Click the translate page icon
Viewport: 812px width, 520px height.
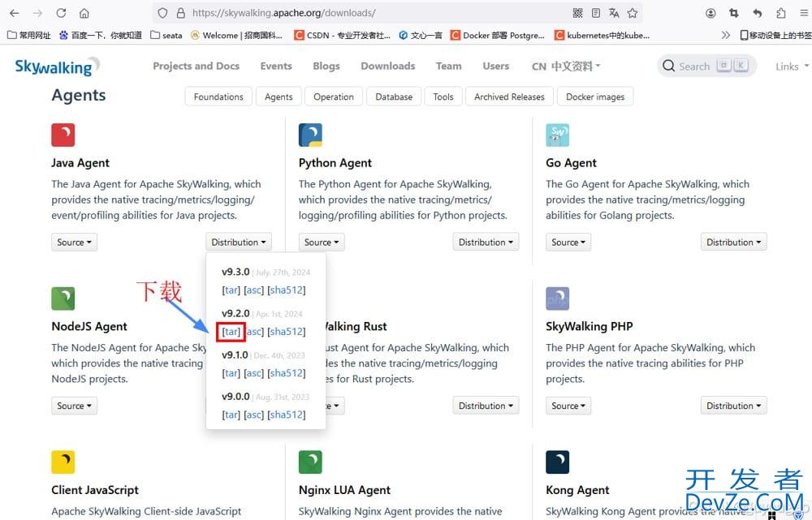point(614,13)
